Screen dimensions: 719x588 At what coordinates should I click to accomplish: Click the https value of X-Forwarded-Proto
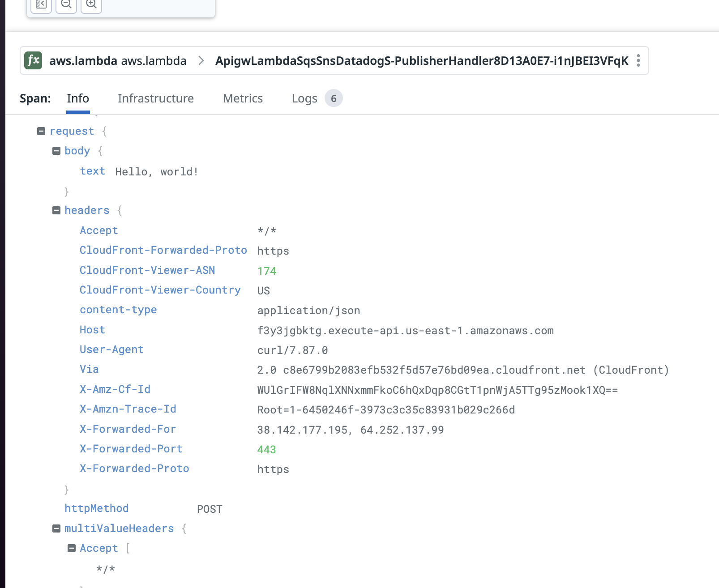(x=273, y=469)
